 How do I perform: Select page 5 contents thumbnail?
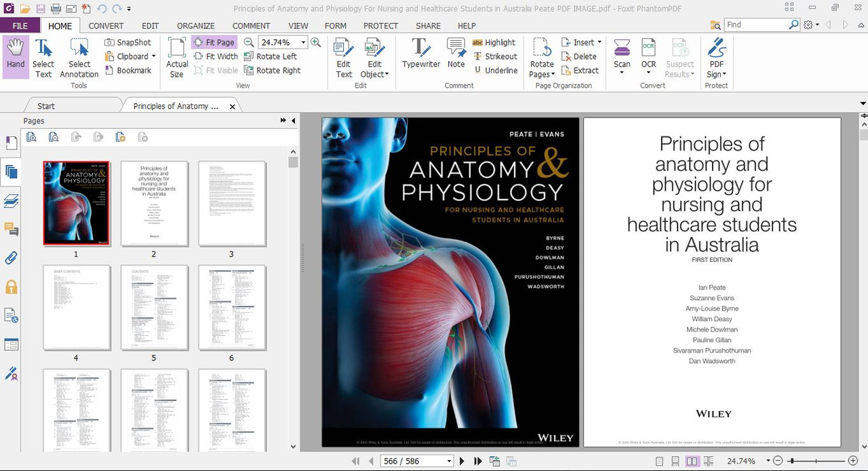point(154,307)
